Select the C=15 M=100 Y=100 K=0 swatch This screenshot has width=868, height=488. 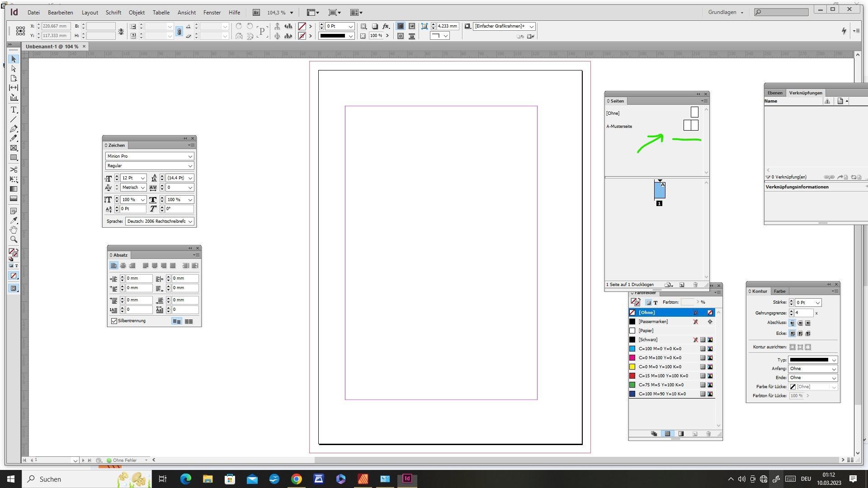pos(663,376)
